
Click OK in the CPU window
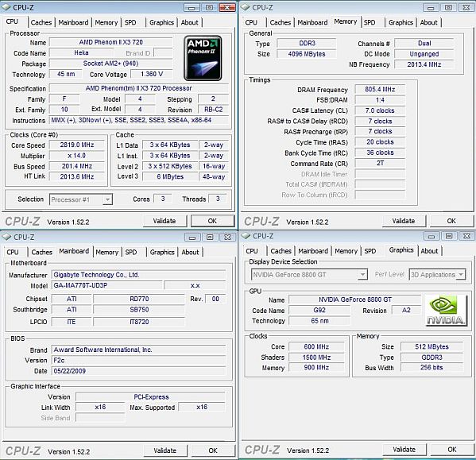212,221
